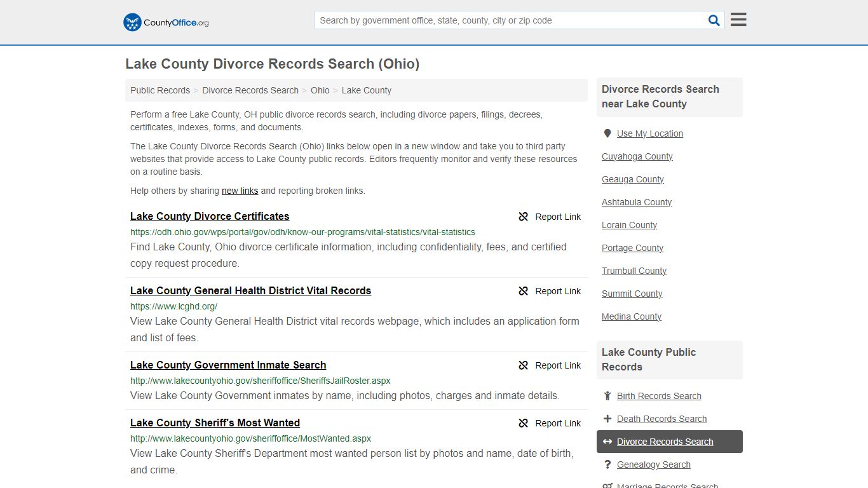Click Use My Location
This screenshot has width=868, height=488.
click(x=650, y=133)
